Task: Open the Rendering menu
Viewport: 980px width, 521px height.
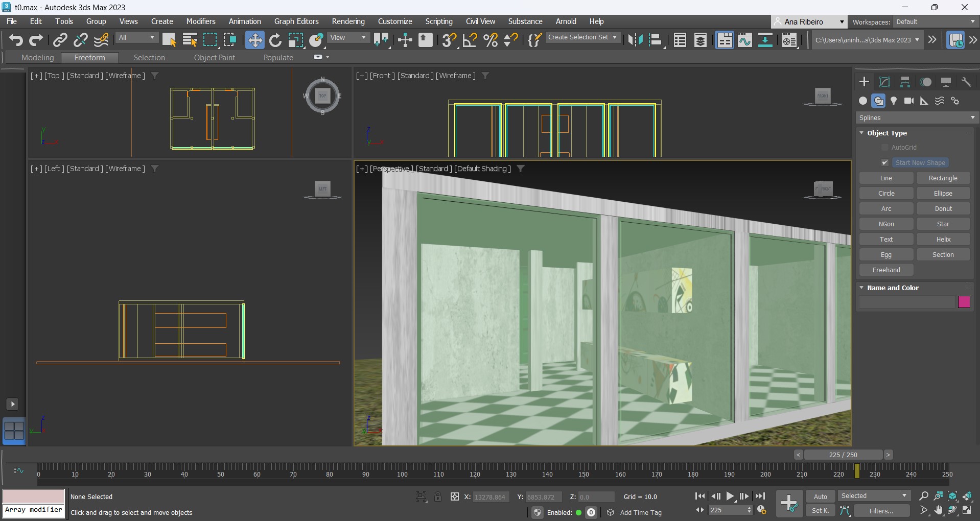Action: [x=348, y=21]
